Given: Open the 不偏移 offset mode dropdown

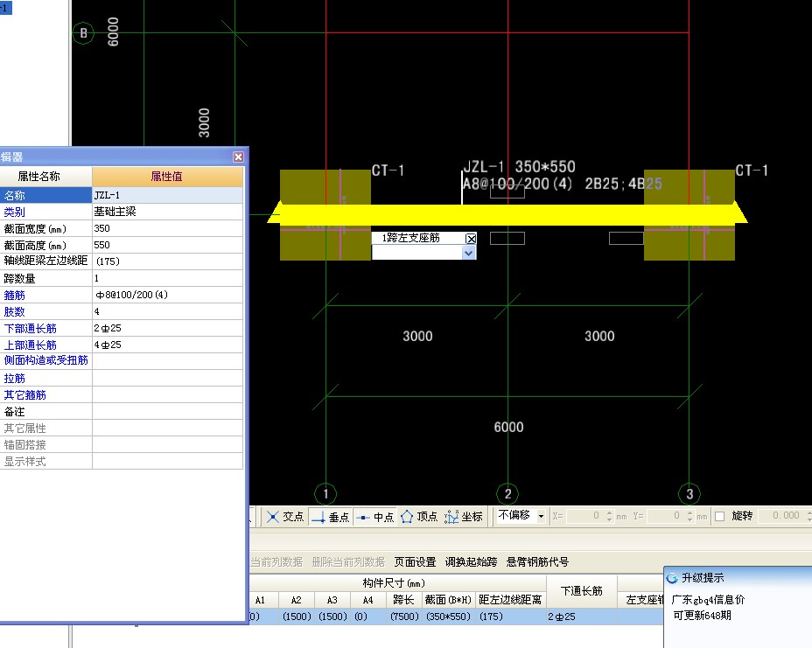Looking at the screenshot, I should (541, 516).
